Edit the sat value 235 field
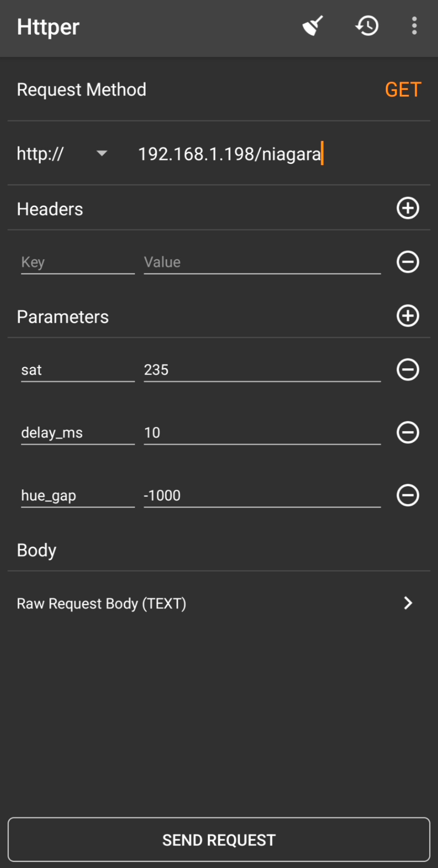 [x=262, y=370]
